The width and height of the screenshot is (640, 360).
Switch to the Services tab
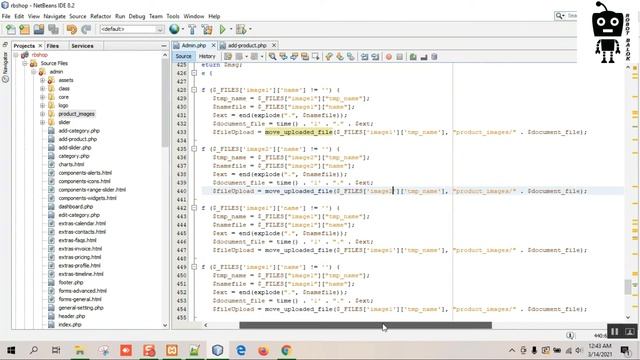[x=82, y=46]
